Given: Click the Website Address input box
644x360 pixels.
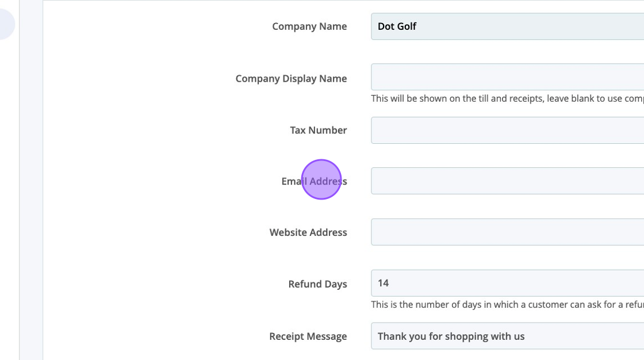Looking at the screenshot, I should [507, 232].
